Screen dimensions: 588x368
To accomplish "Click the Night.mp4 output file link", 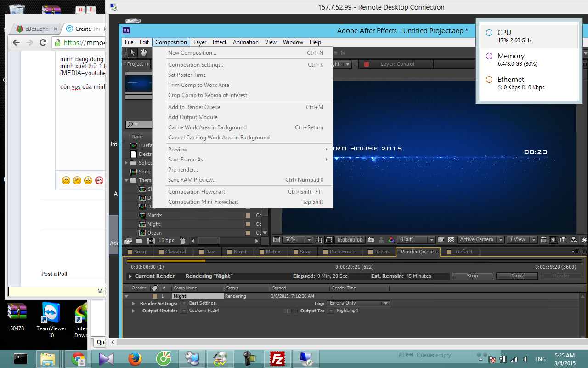I will click(347, 310).
